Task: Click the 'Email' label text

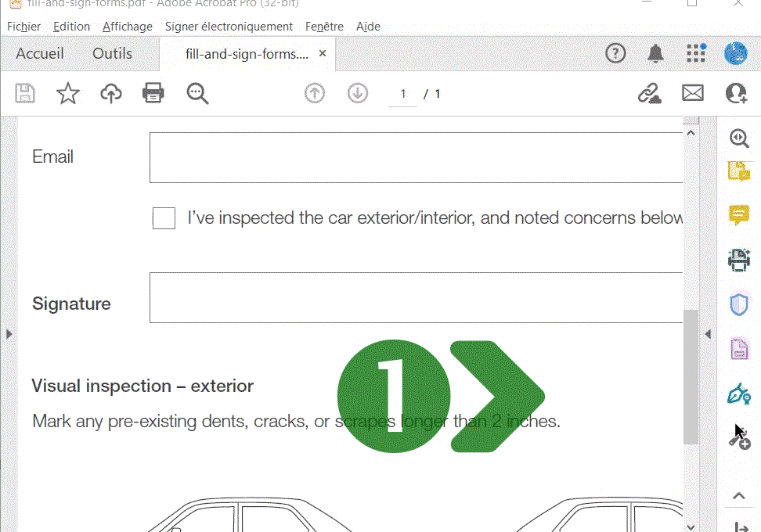Action: point(52,156)
